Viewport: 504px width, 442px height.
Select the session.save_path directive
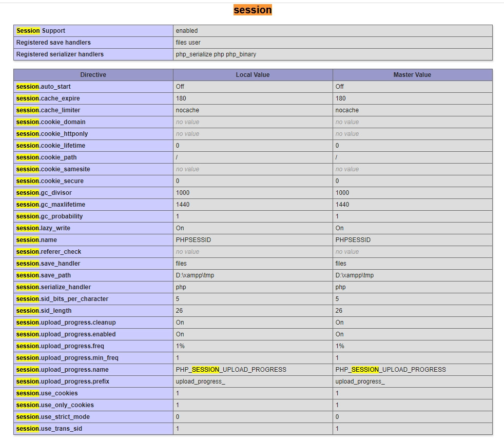click(44, 275)
